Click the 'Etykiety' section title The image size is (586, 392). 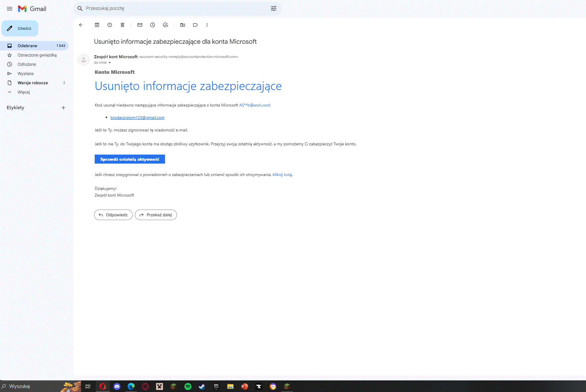[16, 108]
